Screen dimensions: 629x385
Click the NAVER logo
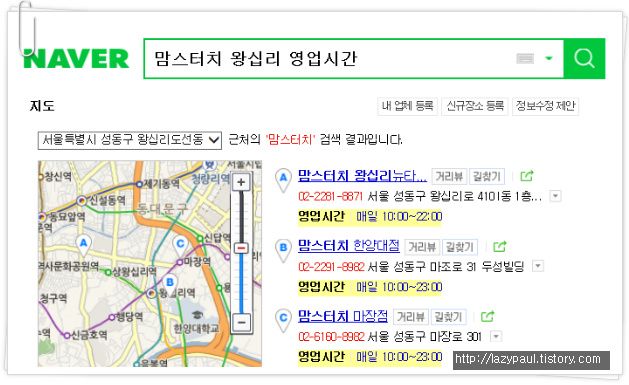[76, 59]
